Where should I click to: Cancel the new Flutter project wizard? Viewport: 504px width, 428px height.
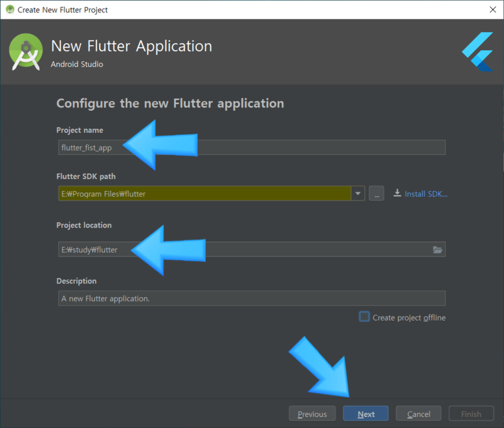coord(418,414)
